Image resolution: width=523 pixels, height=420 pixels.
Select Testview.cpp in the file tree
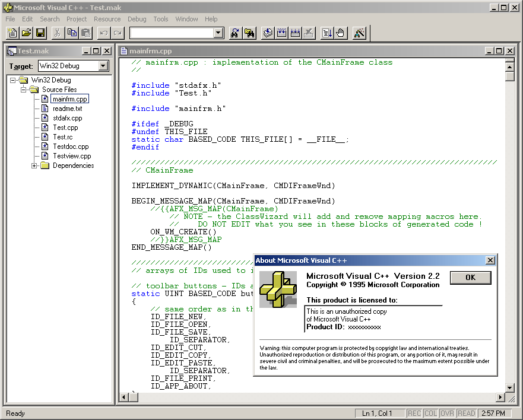(72, 156)
